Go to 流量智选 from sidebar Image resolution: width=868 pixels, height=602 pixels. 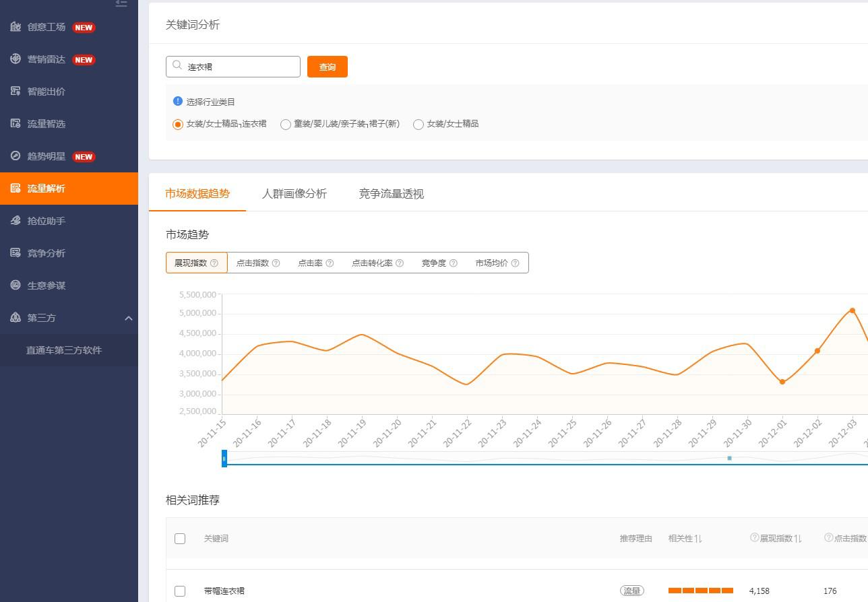(x=47, y=124)
